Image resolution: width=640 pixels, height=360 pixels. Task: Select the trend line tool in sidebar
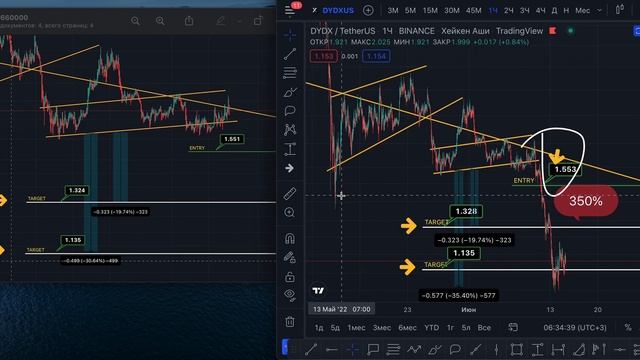click(x=290, y=54)
